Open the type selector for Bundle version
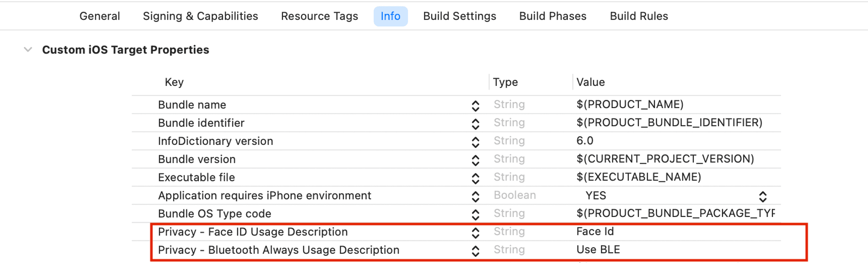 476,159
